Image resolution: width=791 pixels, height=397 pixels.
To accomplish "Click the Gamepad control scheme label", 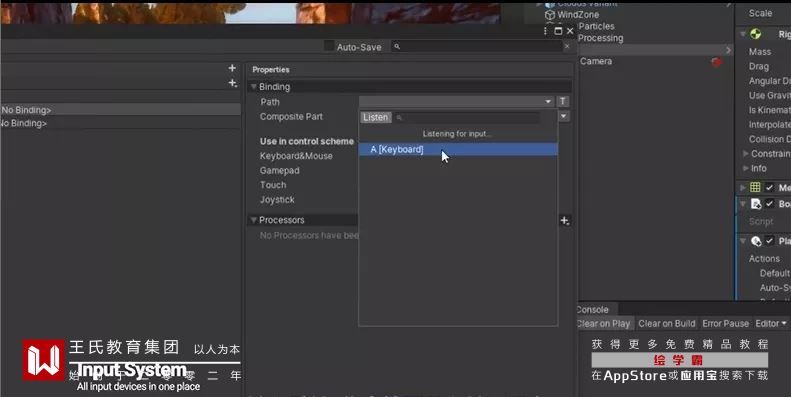I will pos(279,171).
